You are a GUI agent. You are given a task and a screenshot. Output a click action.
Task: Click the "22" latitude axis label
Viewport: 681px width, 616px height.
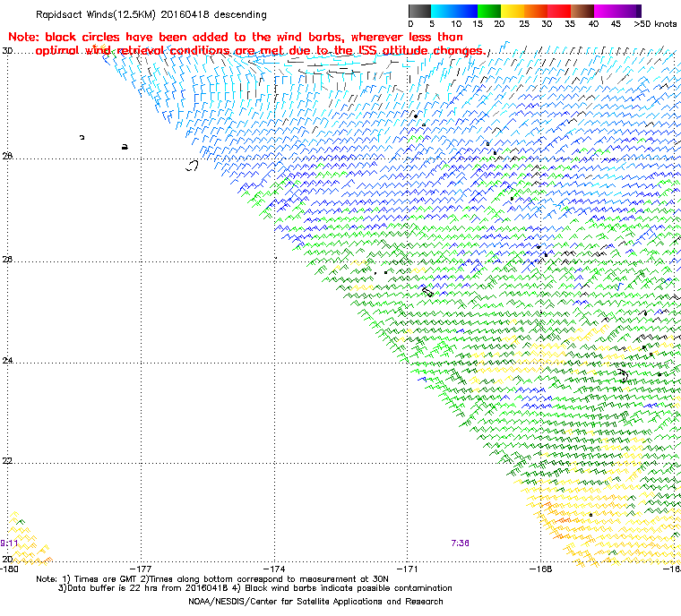[x=7, y=460]
